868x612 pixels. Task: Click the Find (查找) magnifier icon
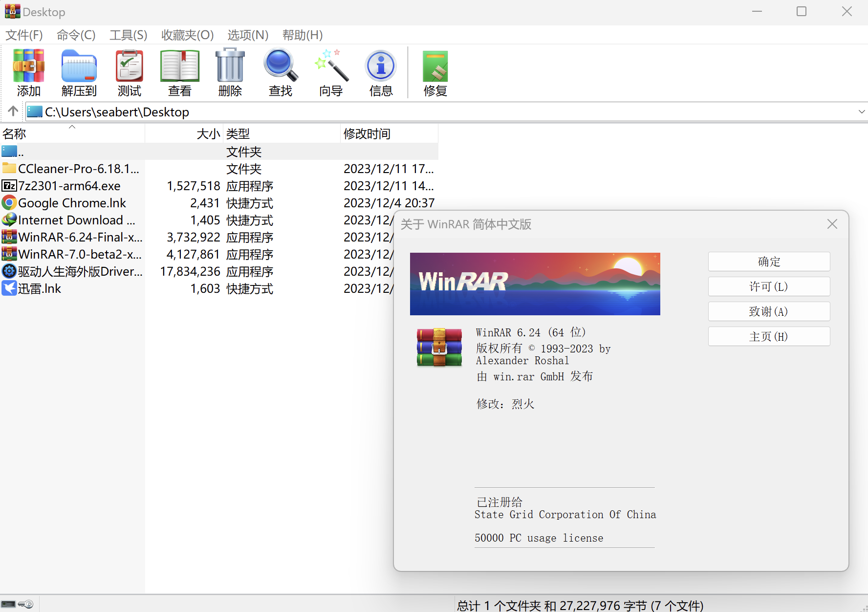coord(280,66)
